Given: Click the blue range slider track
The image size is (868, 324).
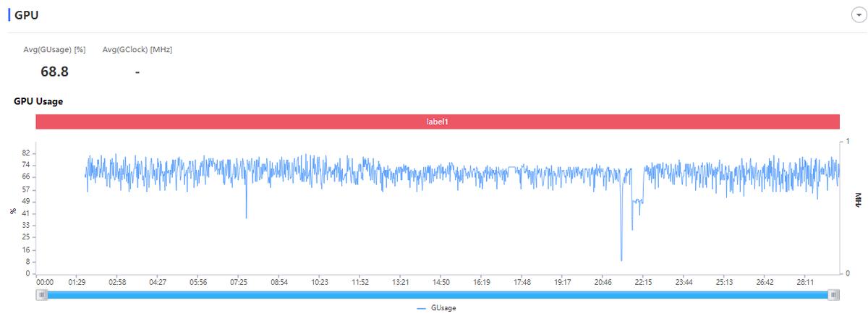Looking at the screenshot, I should pyautogui.click(x=438, y=295).
